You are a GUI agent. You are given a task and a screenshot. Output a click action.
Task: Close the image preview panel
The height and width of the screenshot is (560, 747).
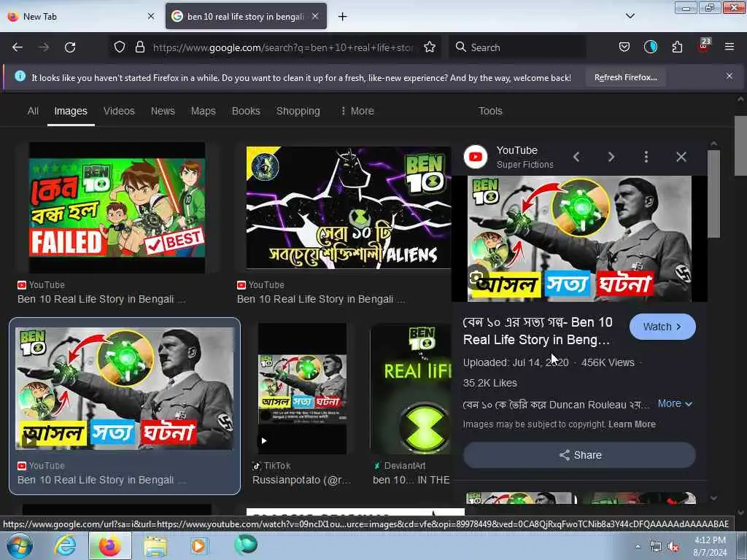click(x=681, y=157)
